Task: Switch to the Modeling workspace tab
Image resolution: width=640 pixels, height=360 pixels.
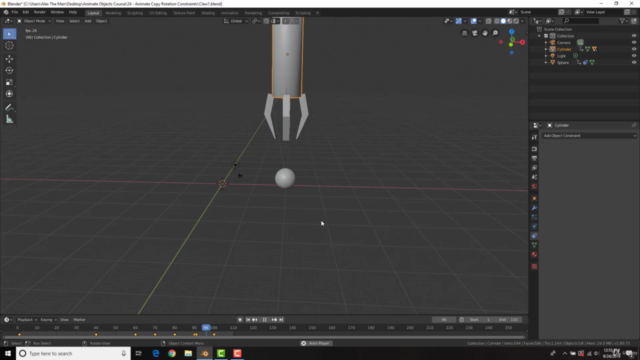Action: coord(113,13)
